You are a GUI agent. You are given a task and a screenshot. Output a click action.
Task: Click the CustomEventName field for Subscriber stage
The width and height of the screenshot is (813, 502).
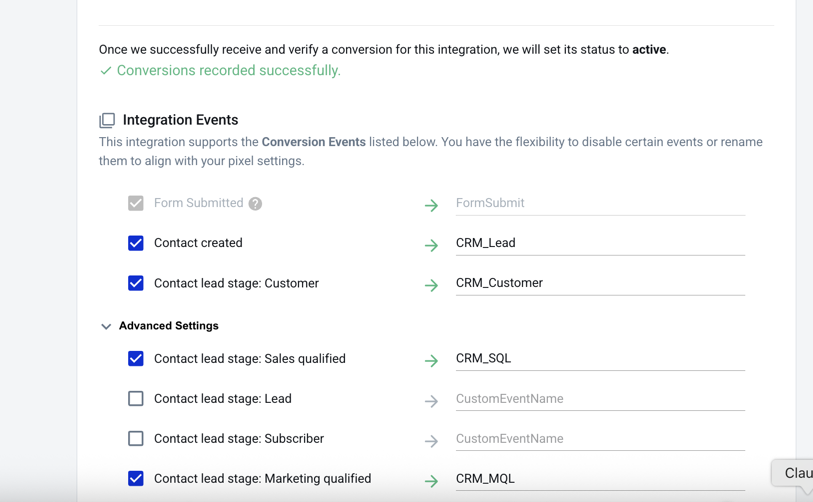[599, 439]
